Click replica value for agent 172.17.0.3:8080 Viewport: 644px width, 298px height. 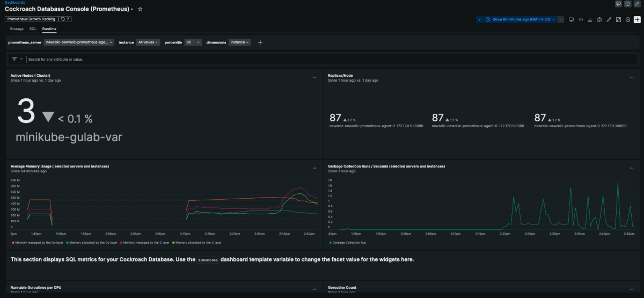point(540,118)
